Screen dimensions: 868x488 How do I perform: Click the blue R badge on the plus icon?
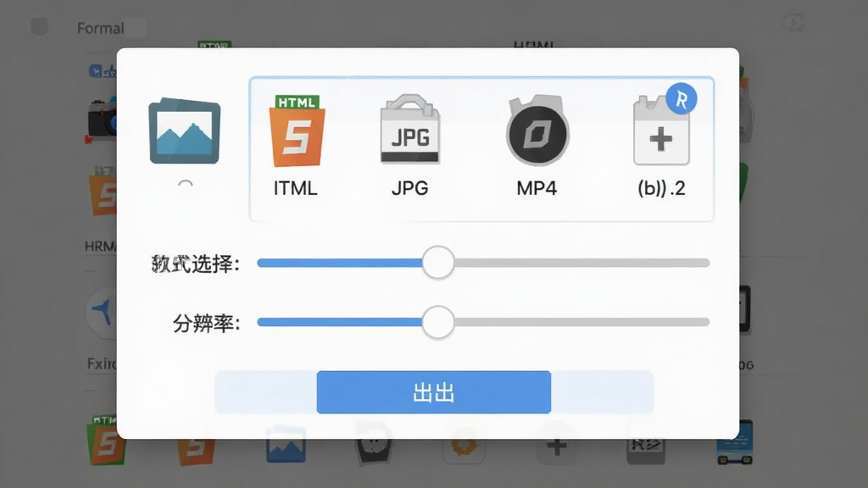(682, 99)
